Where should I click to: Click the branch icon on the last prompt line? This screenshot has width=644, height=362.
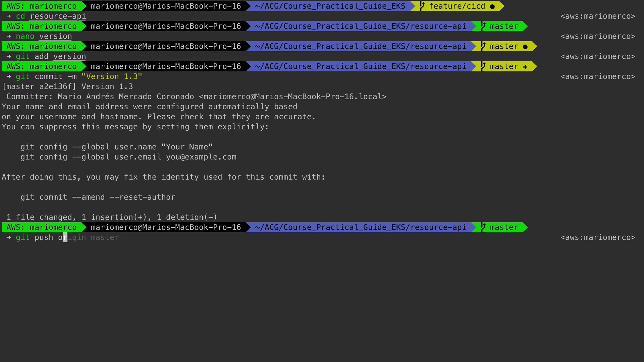[x=483, y=227]
